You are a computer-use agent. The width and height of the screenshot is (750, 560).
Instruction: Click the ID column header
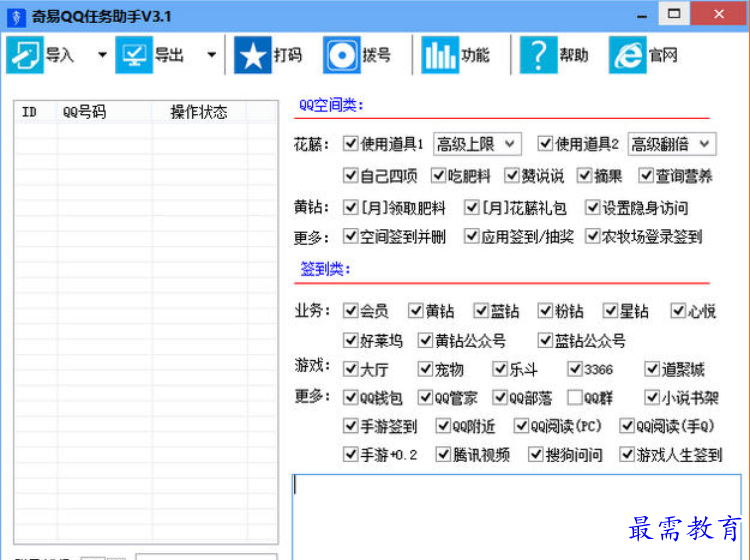click(36, 112)
